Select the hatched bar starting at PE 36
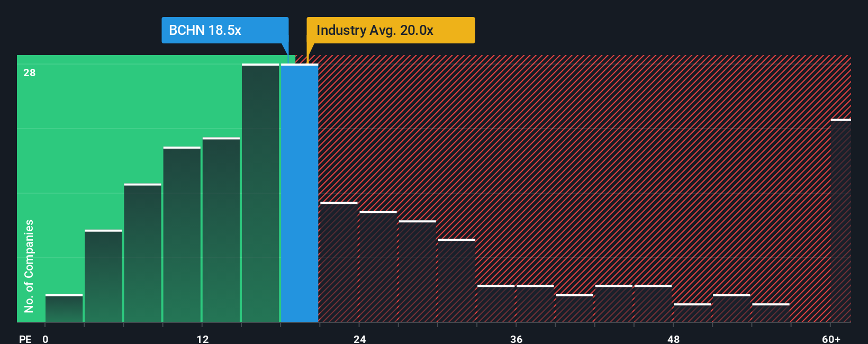868x344 pixels. point(535,304)
